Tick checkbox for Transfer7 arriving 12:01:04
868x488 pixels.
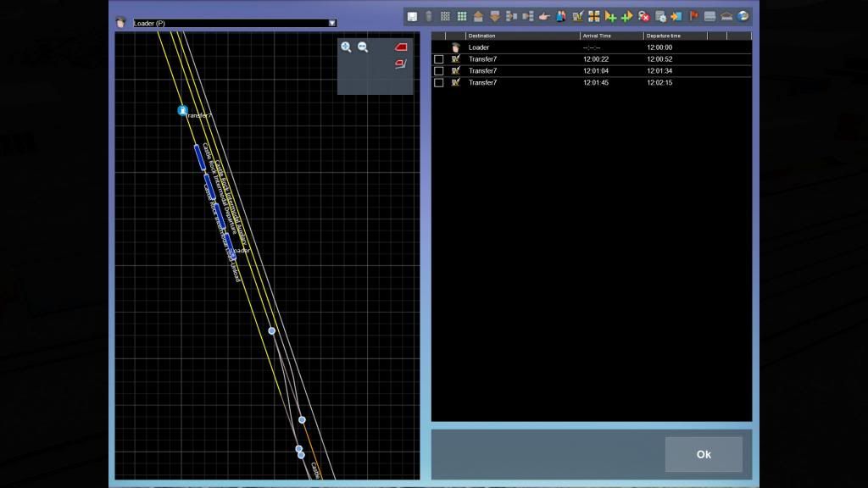click(x=438, y=71)
